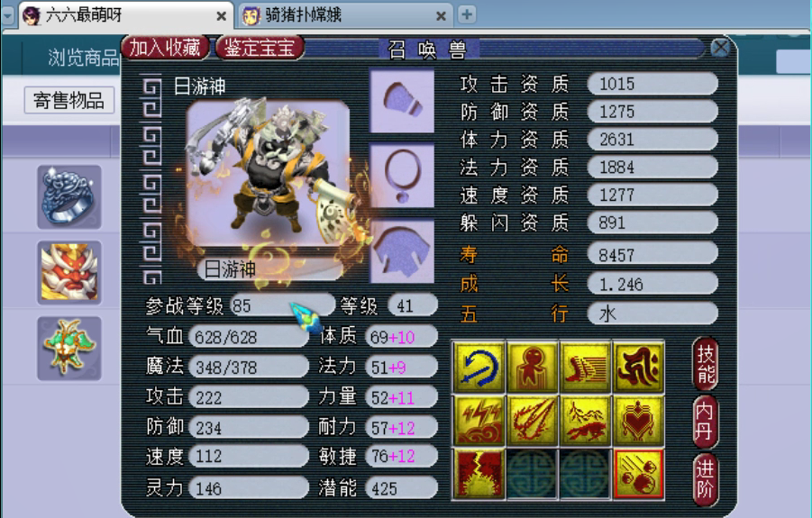
Task: Select the red demon mask item
Action: coord(69,273)
